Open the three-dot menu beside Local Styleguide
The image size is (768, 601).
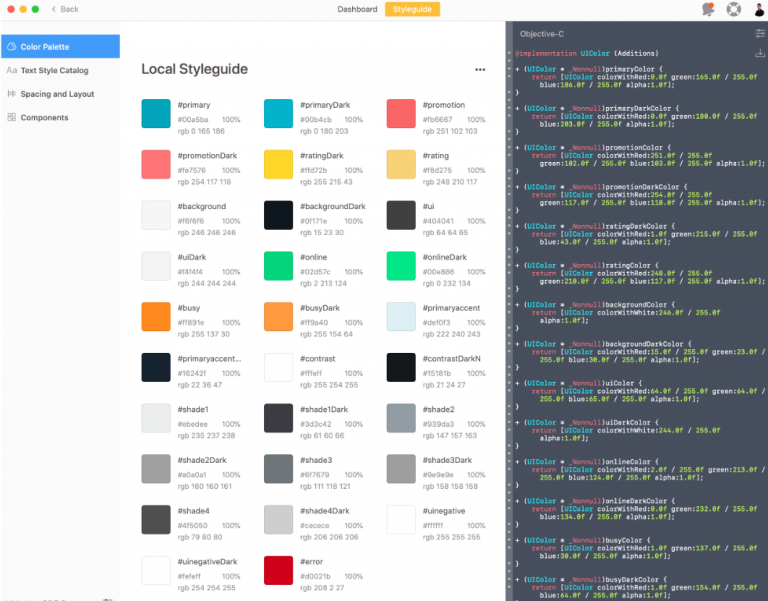[480, 70]
